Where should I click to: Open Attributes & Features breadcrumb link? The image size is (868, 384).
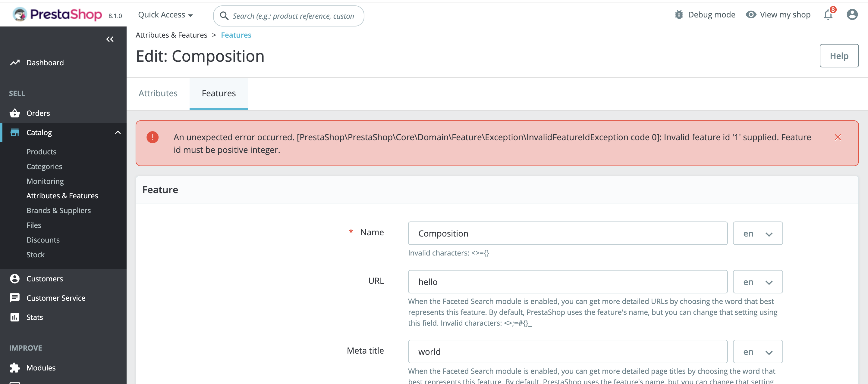[x=171, y=35]
